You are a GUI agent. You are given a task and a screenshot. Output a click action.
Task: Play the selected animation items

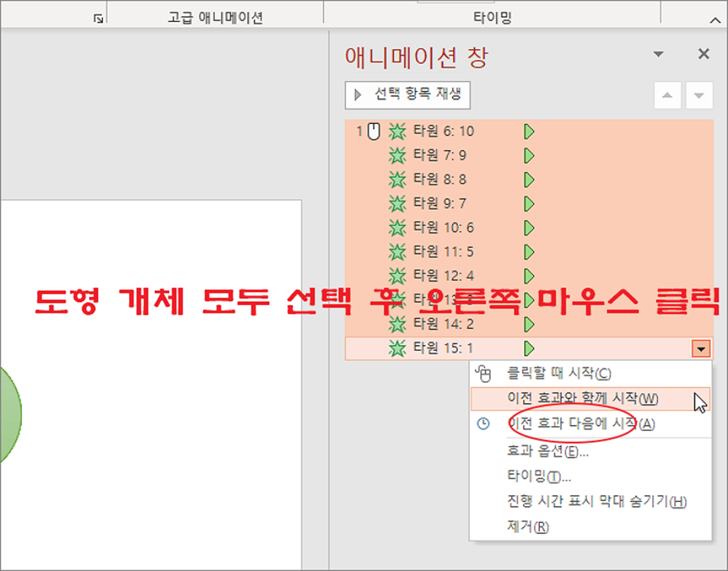408,95
